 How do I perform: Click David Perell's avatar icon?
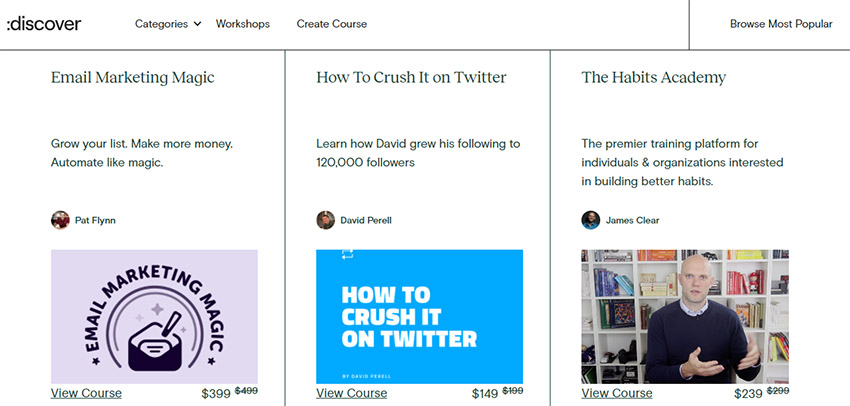(325, 220)
